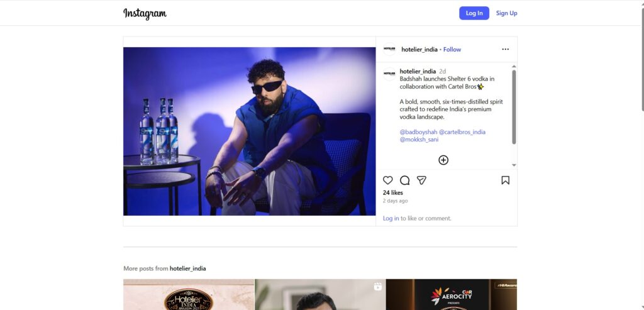This screenshot has width=644, height=310.
Task: Open the Aerocity post thumbnail
Action: pyautogui.click(x=452, y=294)
